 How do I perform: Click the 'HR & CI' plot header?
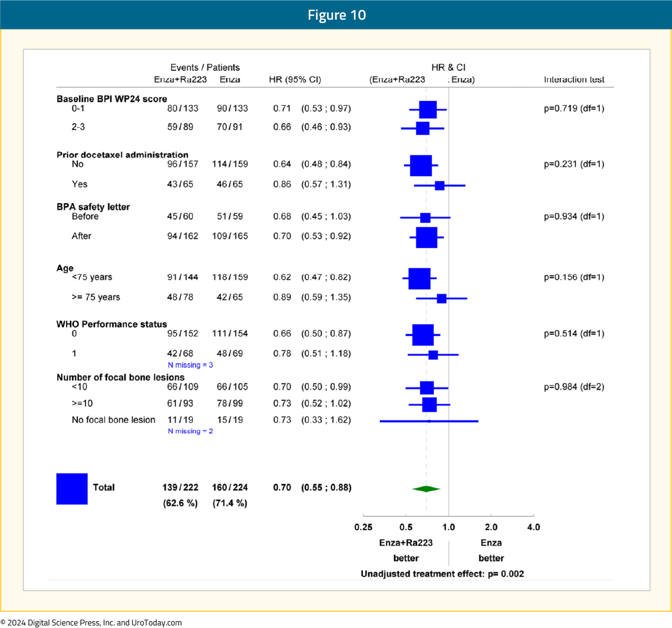(449, 68)
